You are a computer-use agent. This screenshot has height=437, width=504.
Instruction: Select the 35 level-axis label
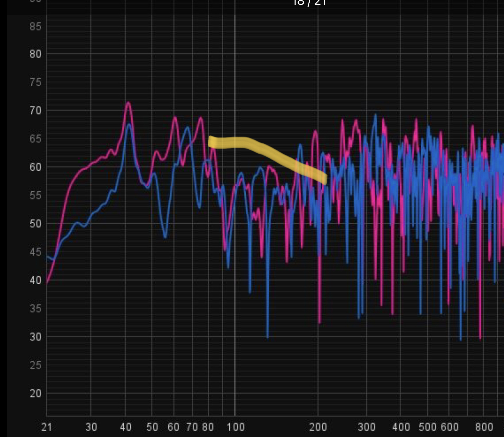tap(35, 308)
